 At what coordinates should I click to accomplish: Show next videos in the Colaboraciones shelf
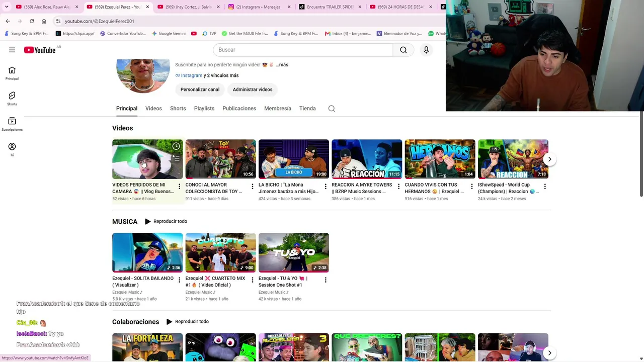(549, 353)
